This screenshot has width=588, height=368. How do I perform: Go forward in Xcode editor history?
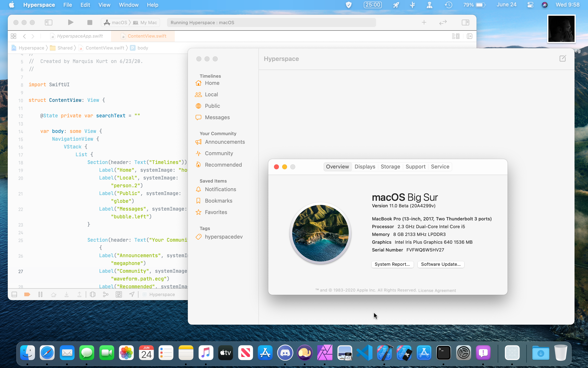point(33,36)
